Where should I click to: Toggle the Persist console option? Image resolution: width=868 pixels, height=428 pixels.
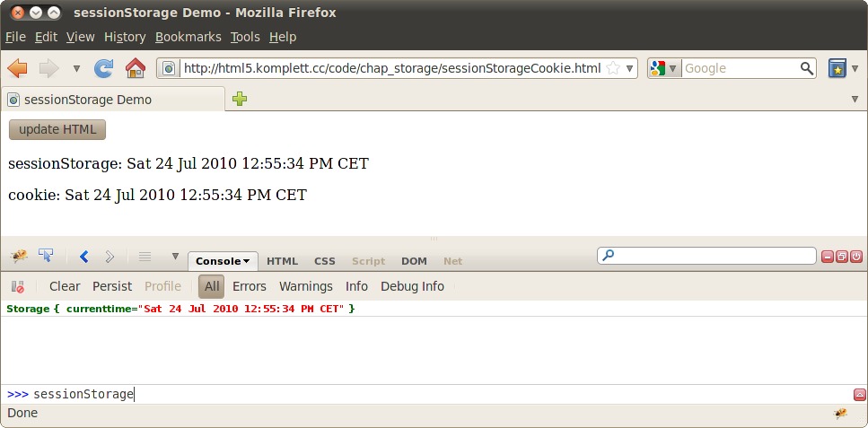pyautogui.click(x=112, y=286)
